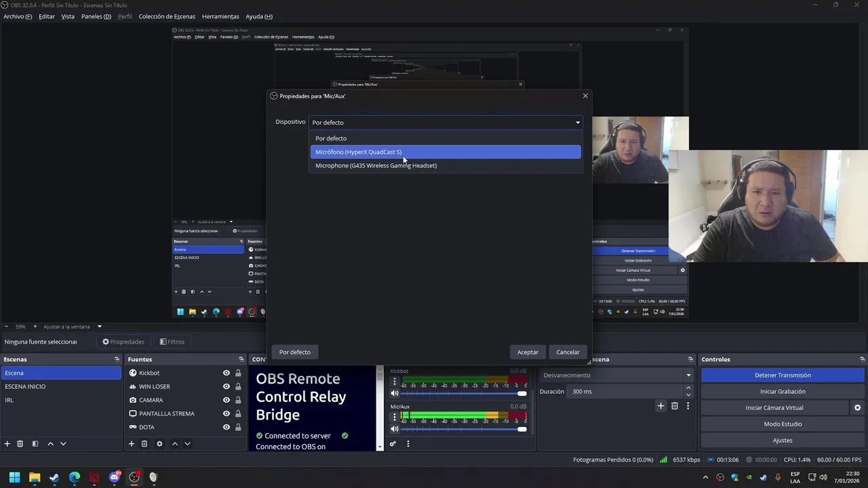Open source properties gear in Fuentes toolbar
The width and height of the screenshot is (868, 488).
click(159, 444)
